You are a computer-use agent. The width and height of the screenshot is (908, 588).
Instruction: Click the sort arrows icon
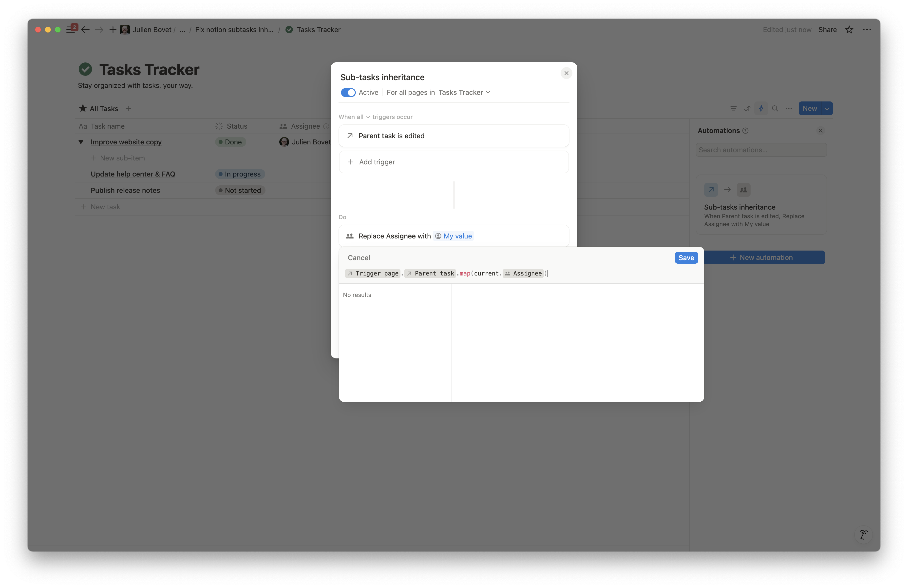(x=747, y=108)
